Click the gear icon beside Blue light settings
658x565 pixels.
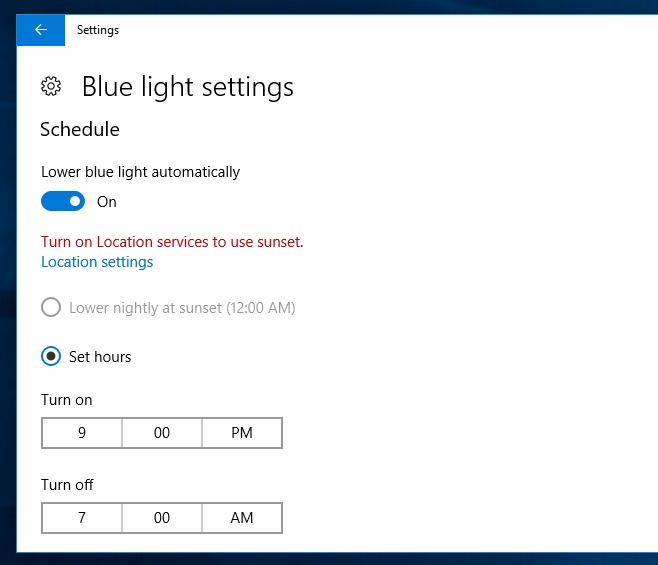(51, 86)
